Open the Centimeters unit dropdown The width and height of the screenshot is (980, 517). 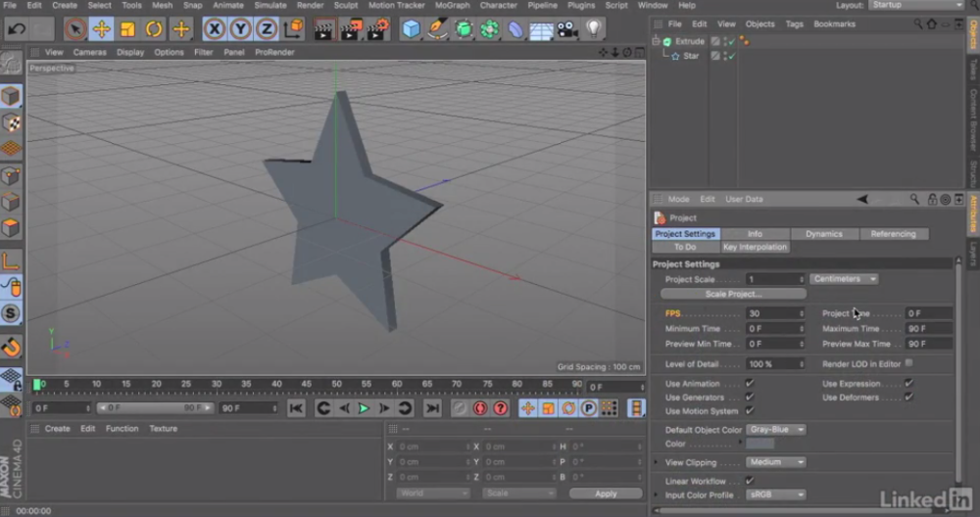click(x=844, y=279)
